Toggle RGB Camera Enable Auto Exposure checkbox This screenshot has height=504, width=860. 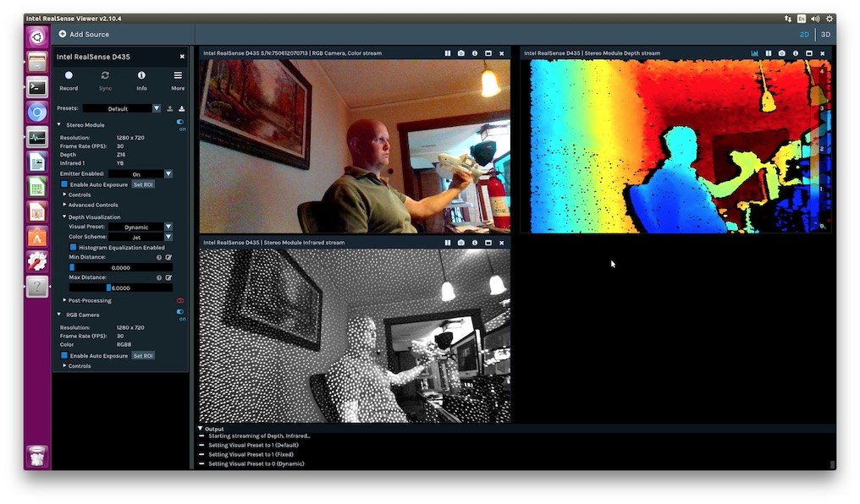(64, 355)
